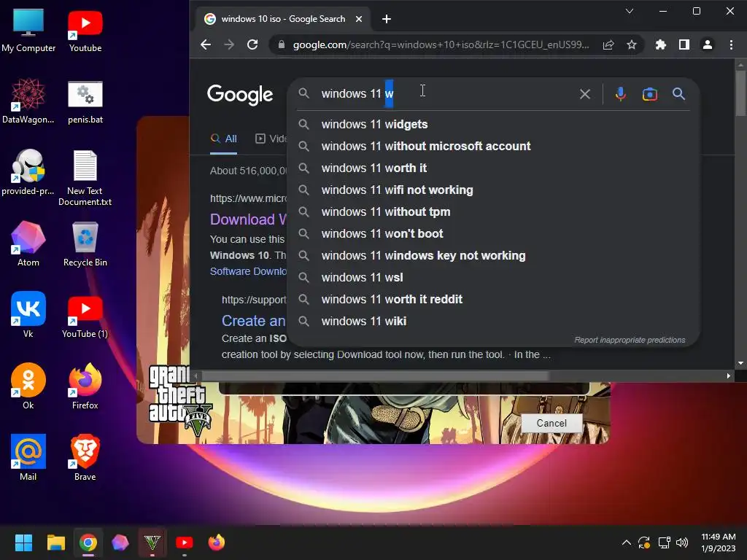
Task: Choose suggestion windows 11 wsl
Action: (x=494, y=278)
